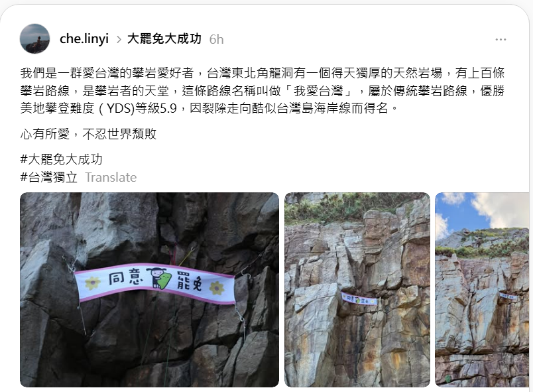
Task: Select the cartoon girl hugging Taiwan on the banner
Action: pos(159,278)
